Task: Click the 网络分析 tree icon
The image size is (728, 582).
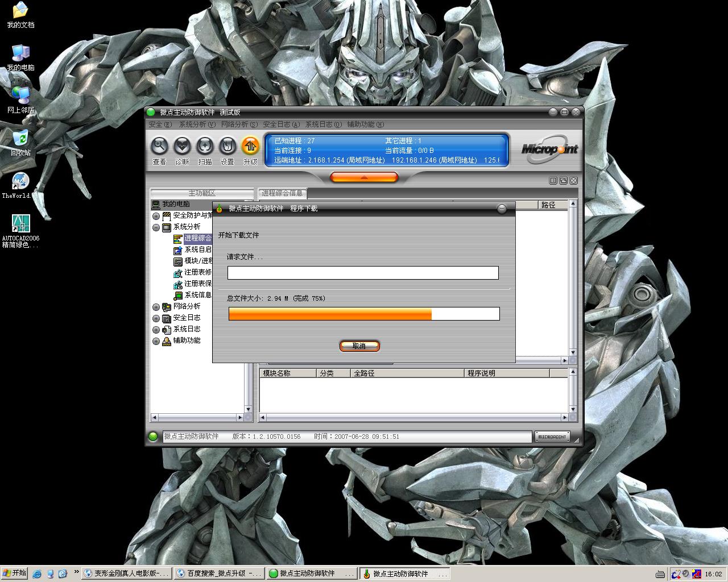Action: click(x=167, y=307)
